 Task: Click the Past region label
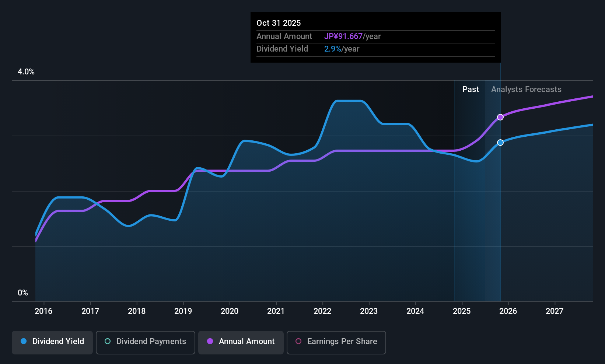click(x=471, y=90)
